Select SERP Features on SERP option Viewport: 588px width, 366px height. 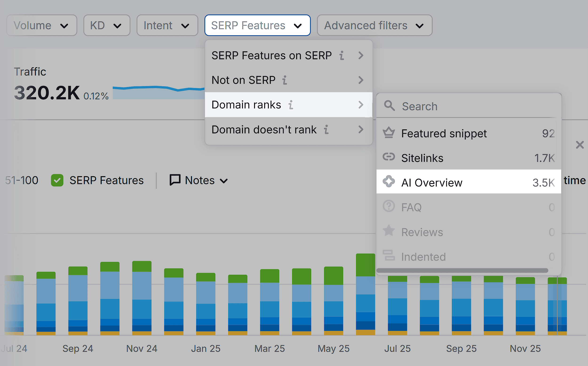[x=271, y=55]
